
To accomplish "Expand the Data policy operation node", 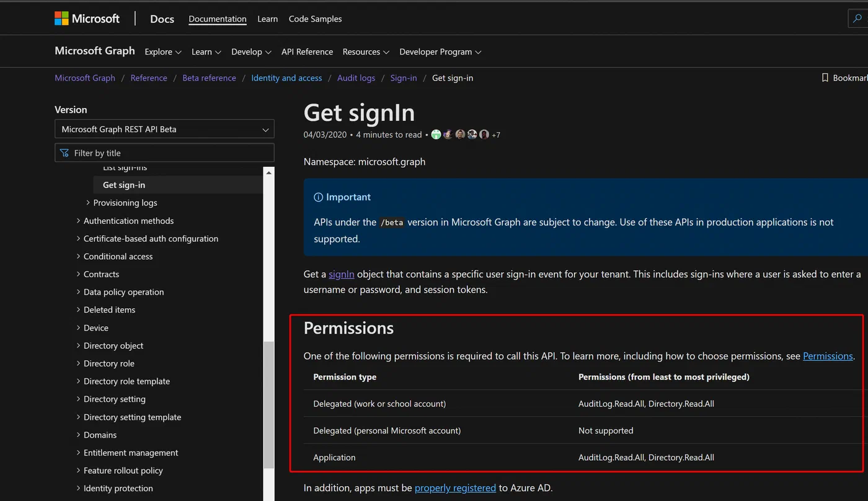I will point(78,292).
